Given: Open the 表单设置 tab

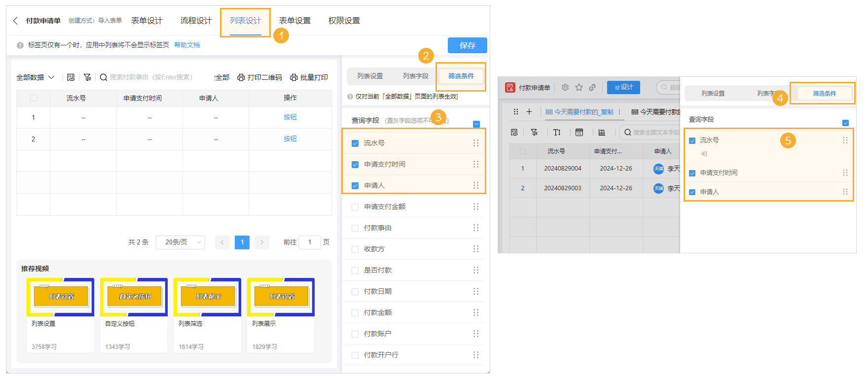Looking at the screenshot, I should pos(295,21).
